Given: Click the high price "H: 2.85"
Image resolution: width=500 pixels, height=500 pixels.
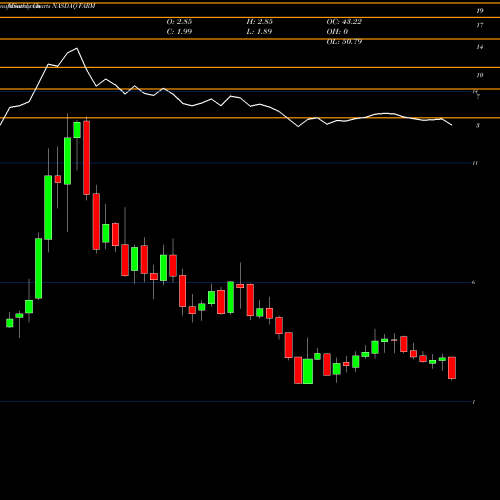Looking at the screenshot, I should point(260,22).
